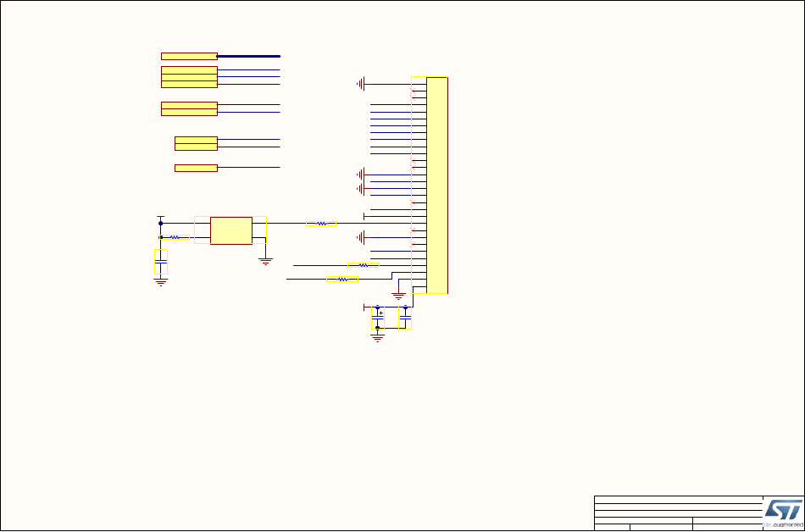805x532 pixels.
Task: Select the resistor on the lowest long signal line
Action: coord(342,279)
